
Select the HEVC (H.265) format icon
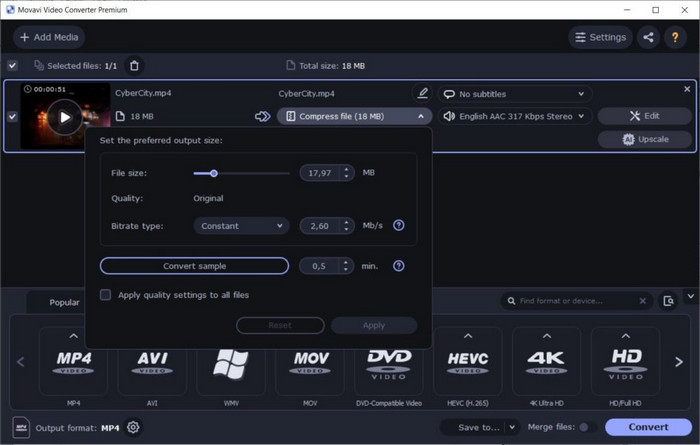(x=468, y=362)
